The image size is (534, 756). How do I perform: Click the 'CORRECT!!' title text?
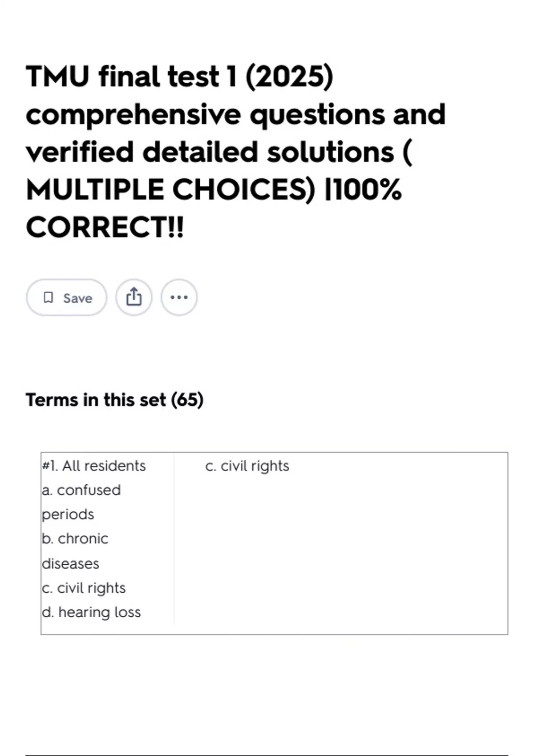pos(105,227)
